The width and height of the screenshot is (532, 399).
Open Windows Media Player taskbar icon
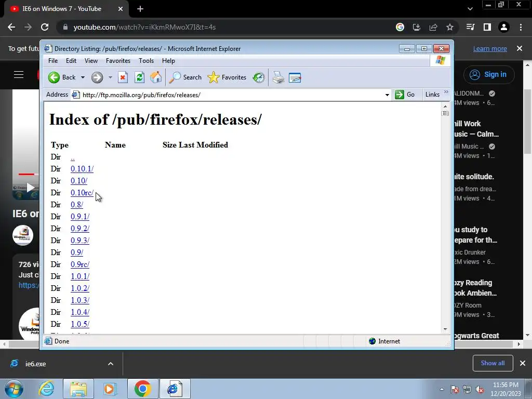tap(110, 389)
